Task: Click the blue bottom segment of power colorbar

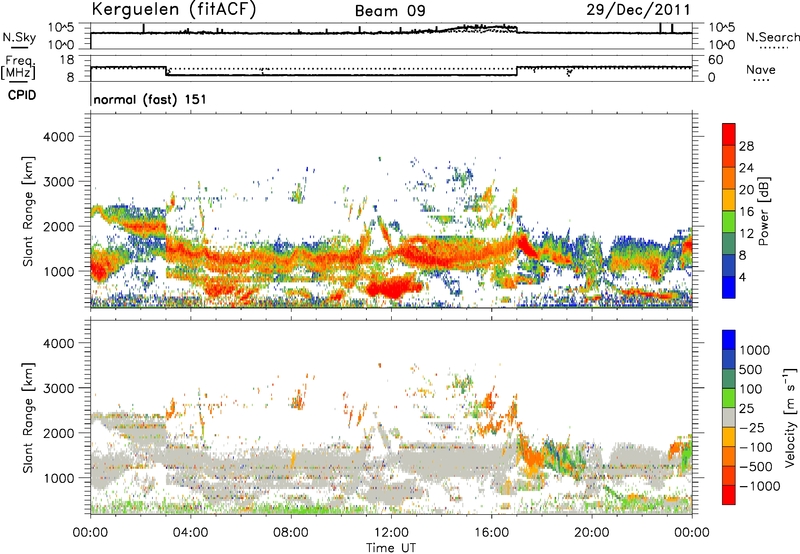Action: tap(729, 287)
